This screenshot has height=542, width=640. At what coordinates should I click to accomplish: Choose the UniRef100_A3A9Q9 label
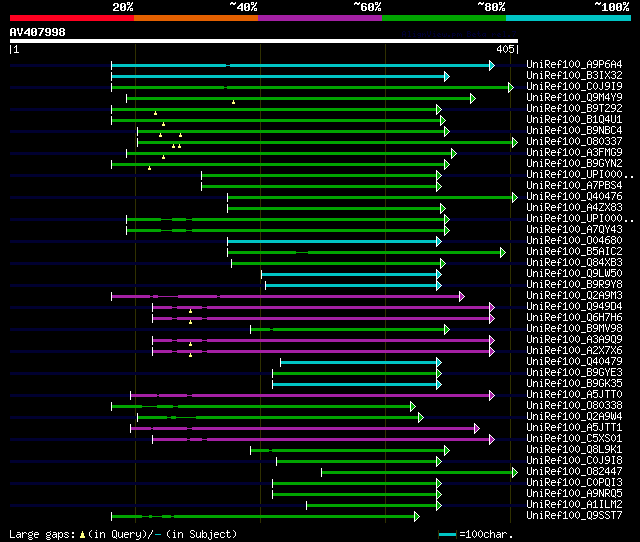click(x=574, y=340)
